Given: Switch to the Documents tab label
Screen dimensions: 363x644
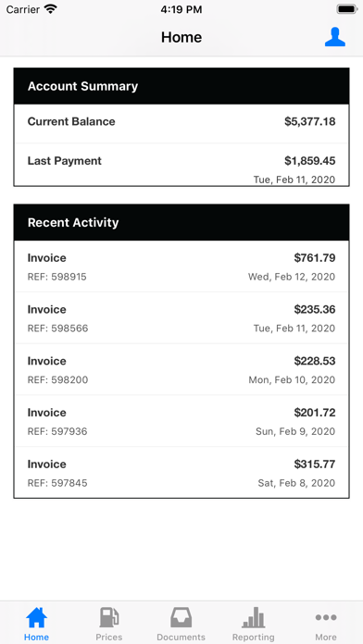Looking at the screenshot, I should pyautogui.click(x=181, y=637).
